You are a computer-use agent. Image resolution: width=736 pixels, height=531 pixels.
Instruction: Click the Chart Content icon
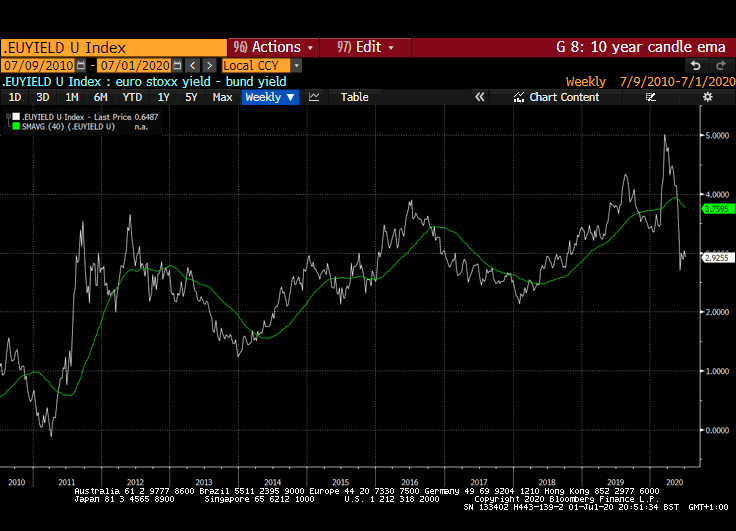coord(518,97)
